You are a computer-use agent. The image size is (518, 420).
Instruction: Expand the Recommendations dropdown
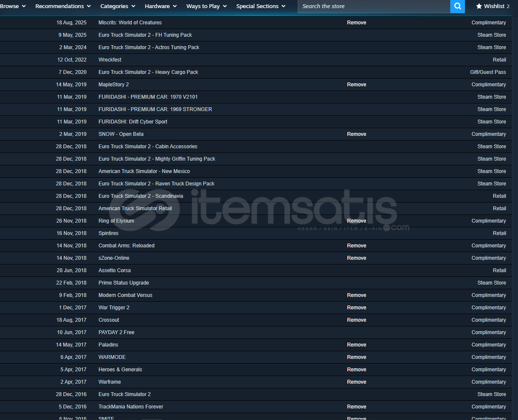point(63,6)
